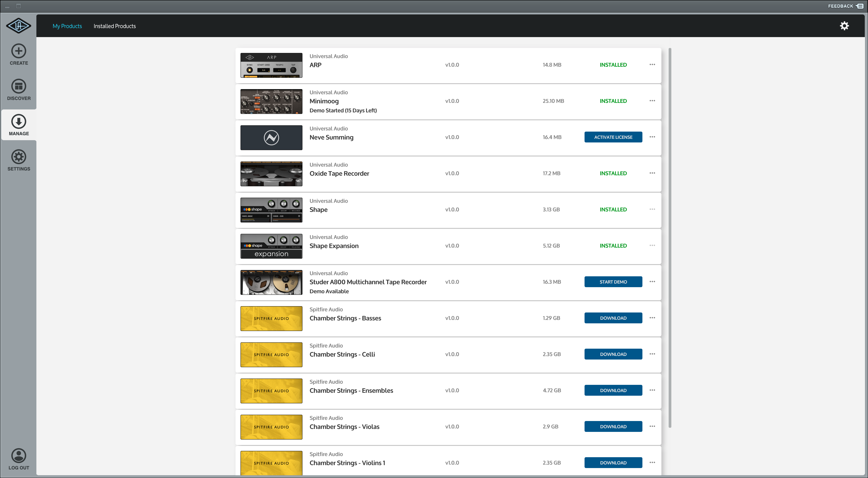Open more options for Chamber Strings - Ensembles

point(652,390)
